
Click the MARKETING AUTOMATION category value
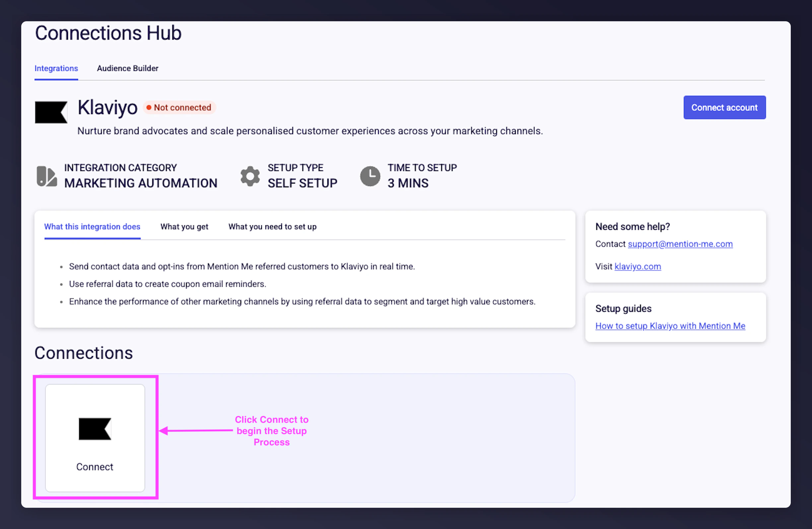pyautogui.click(x=141, y=183)
